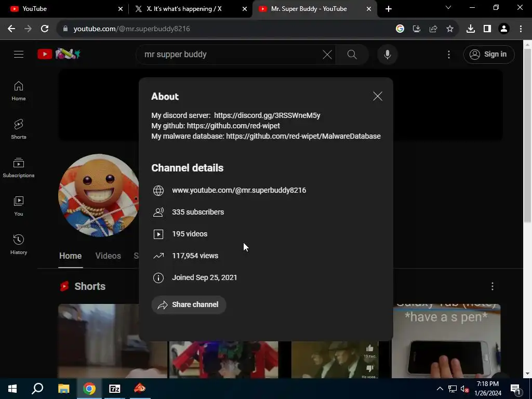This screenshot has height=399, width=532.
Task: Click the Share channel button
Action: (189, 304)
